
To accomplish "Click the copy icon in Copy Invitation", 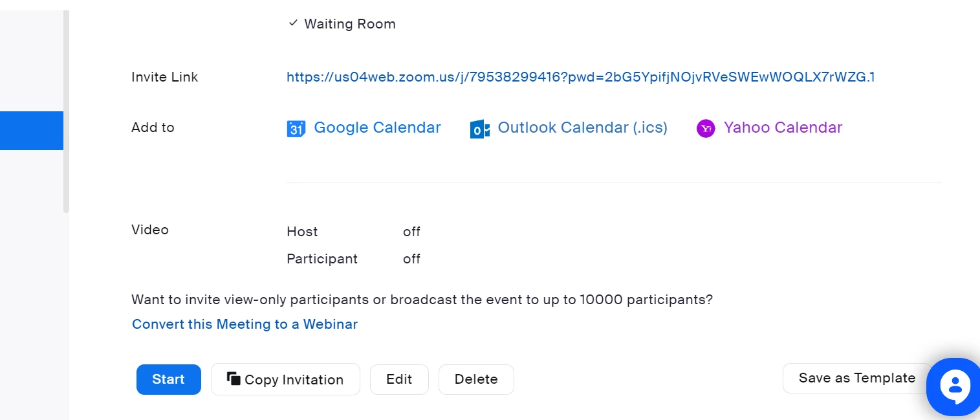I will pyautogui.click(x=234, y=379).
